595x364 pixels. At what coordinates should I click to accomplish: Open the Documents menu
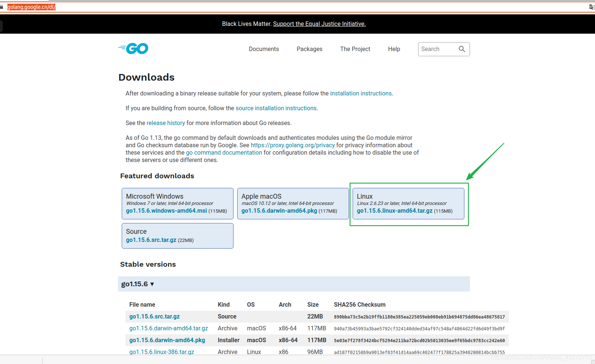[x=264, y=49]
